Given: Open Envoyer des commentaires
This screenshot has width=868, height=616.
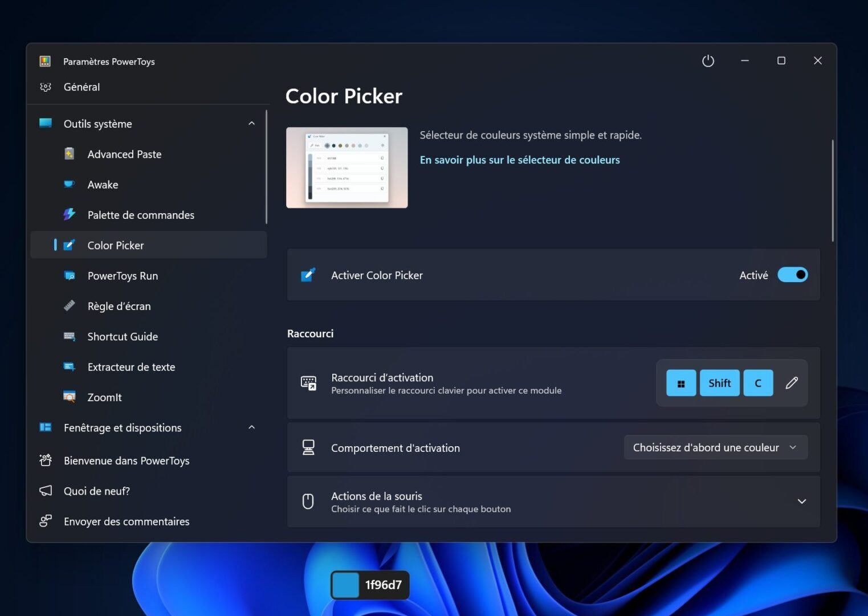Looking at the screenshot, I should [x=149, y=521].
